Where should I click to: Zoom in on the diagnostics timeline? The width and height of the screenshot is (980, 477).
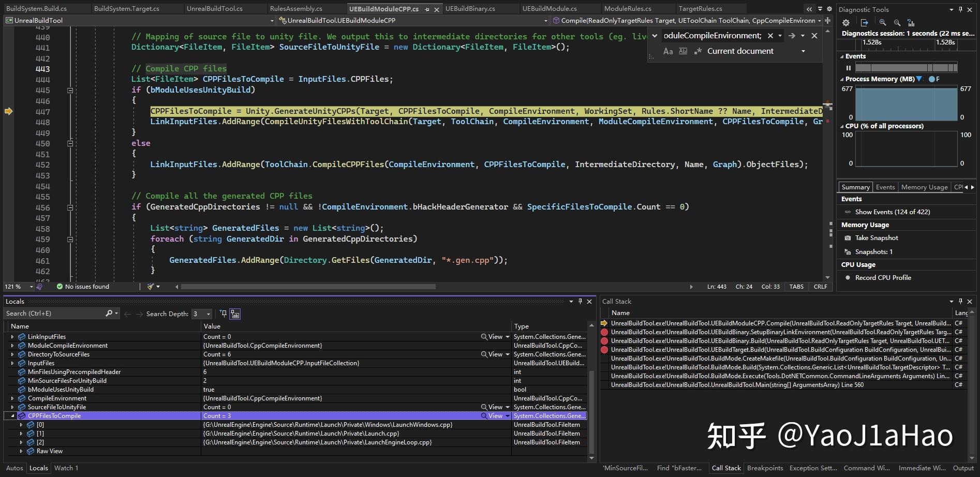[882, 22]
